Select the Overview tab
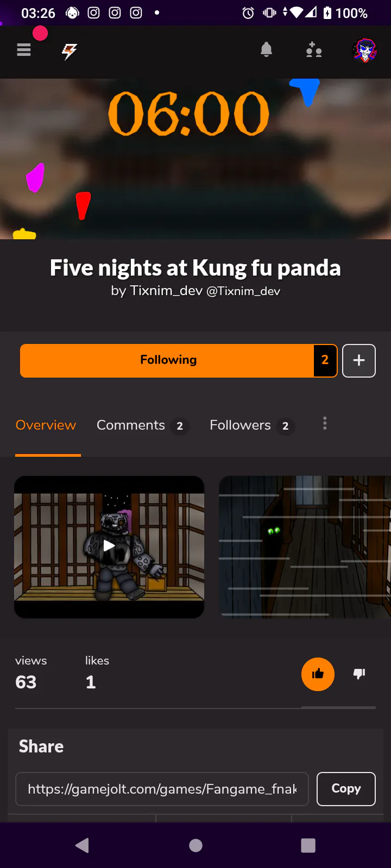 (46, 425)
